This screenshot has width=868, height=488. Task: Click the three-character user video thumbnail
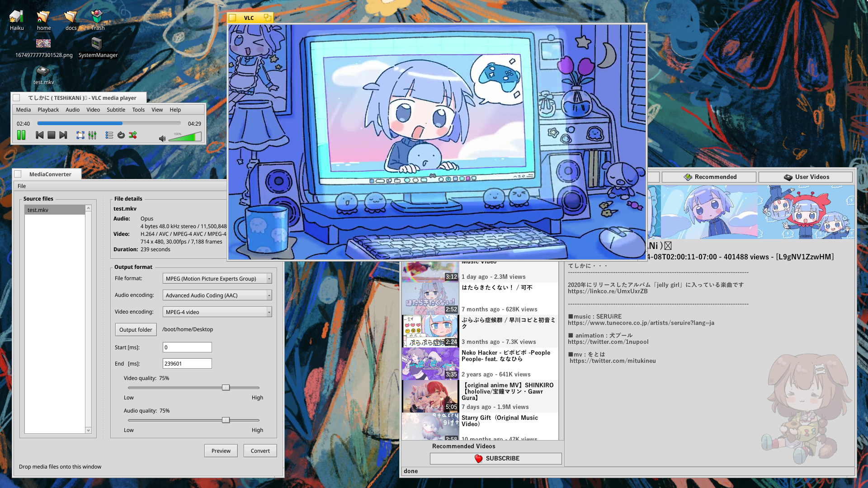(806, 211)
